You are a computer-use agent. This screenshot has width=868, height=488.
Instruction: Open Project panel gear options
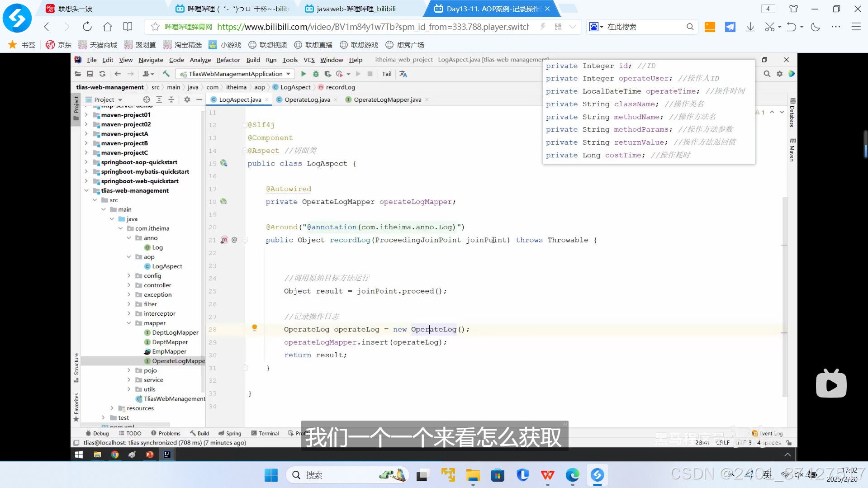(x=187, y=99)
